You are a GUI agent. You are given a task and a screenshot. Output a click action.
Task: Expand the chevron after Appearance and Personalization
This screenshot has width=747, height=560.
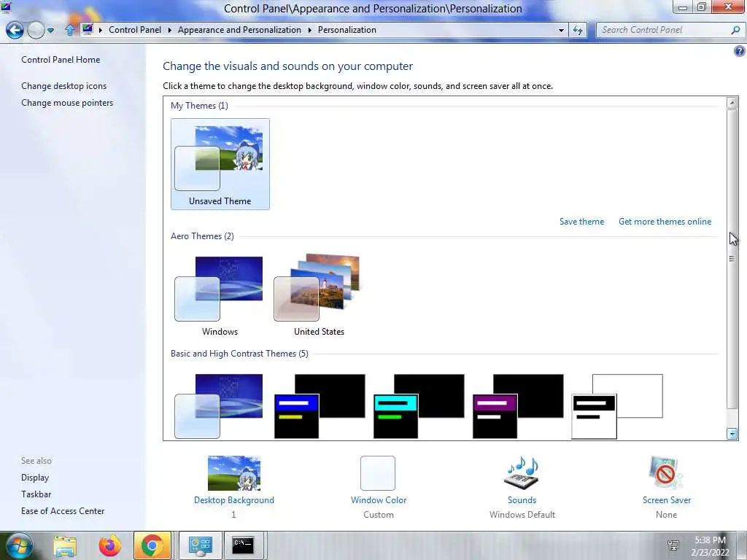click(309, 30)
